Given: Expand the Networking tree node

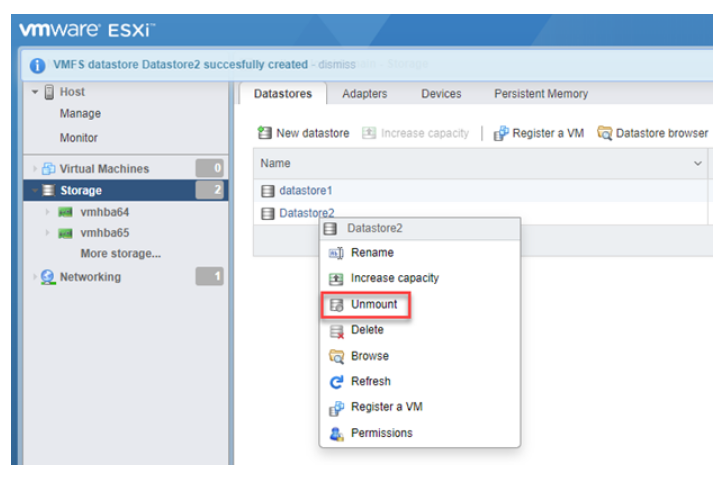Looking at the screenshot, I should 35,277.
